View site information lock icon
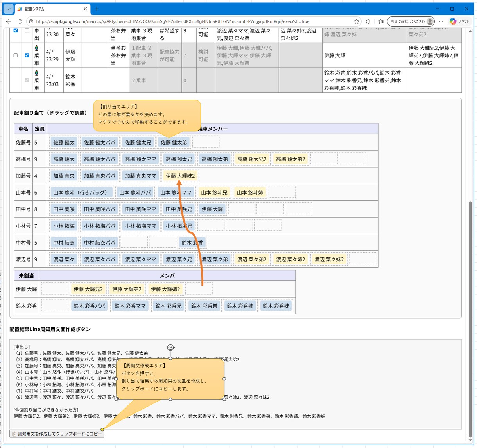 tap(31, 21)
